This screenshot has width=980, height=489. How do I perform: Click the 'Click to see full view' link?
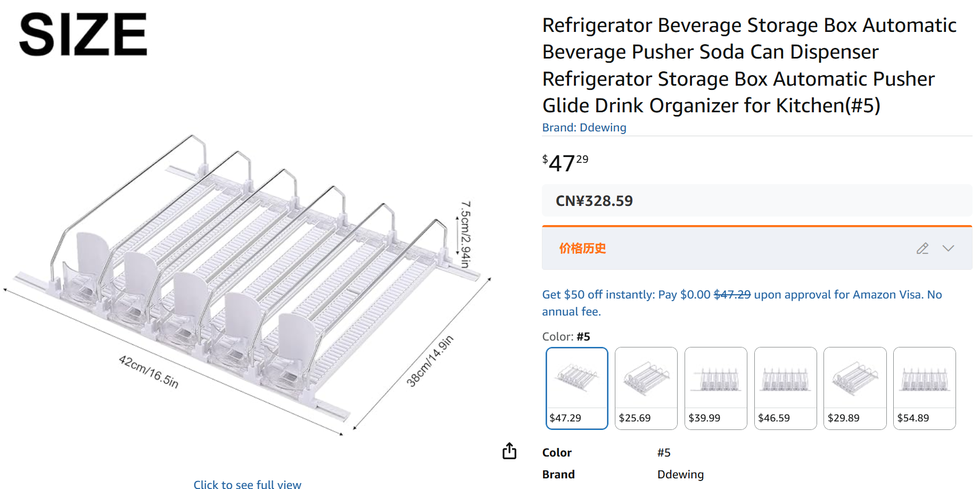click(247, 484)
